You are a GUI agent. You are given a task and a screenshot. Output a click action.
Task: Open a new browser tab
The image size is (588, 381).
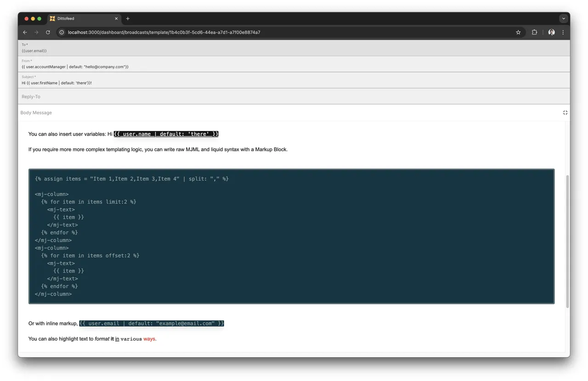point(128,19)
